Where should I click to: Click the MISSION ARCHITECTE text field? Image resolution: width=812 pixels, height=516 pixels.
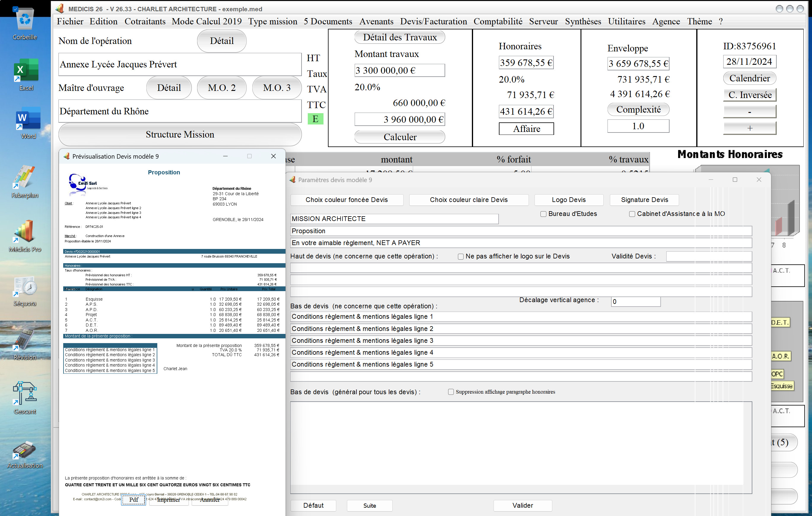[x=394, y=219]
